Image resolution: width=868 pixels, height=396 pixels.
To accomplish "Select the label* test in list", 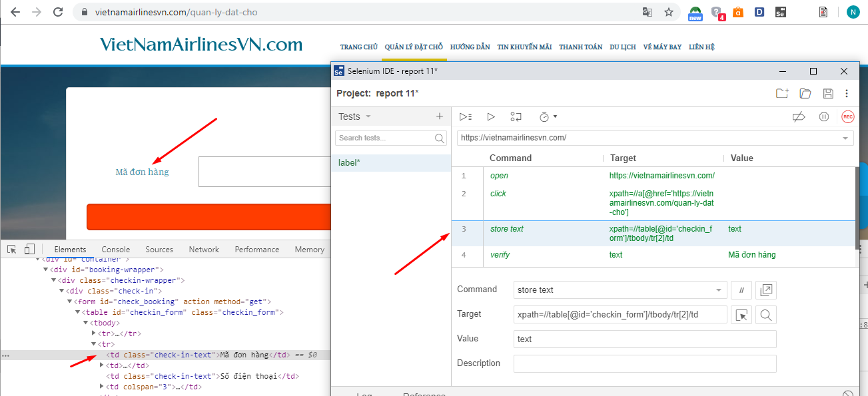I will click(x=391, y=163).
